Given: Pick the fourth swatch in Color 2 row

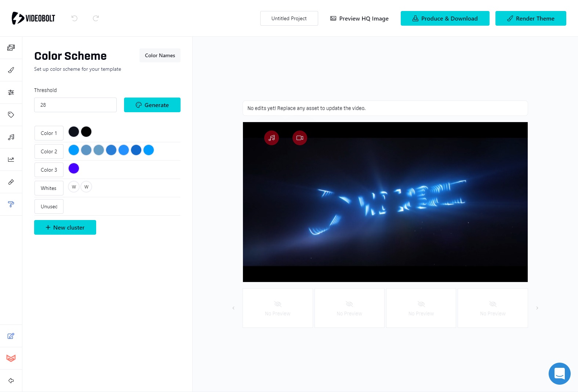Looking at the screenshot, I should (111, 150).
